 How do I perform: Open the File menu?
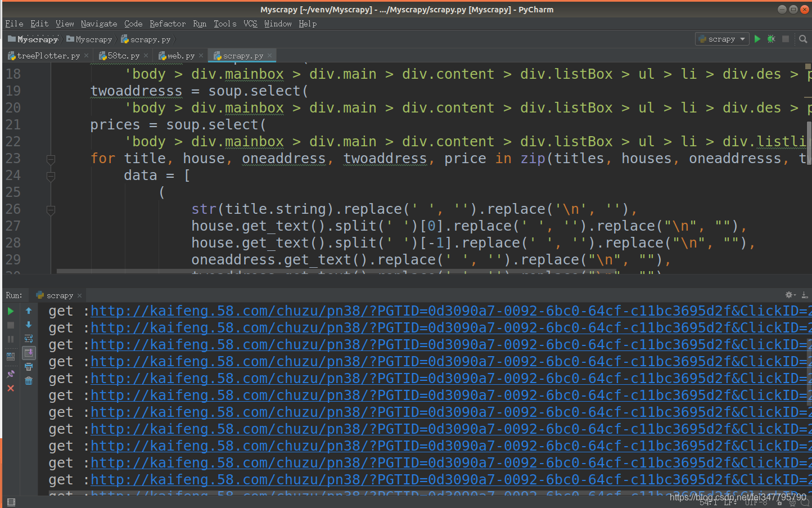pyautogui.click(x=14, y=24)
